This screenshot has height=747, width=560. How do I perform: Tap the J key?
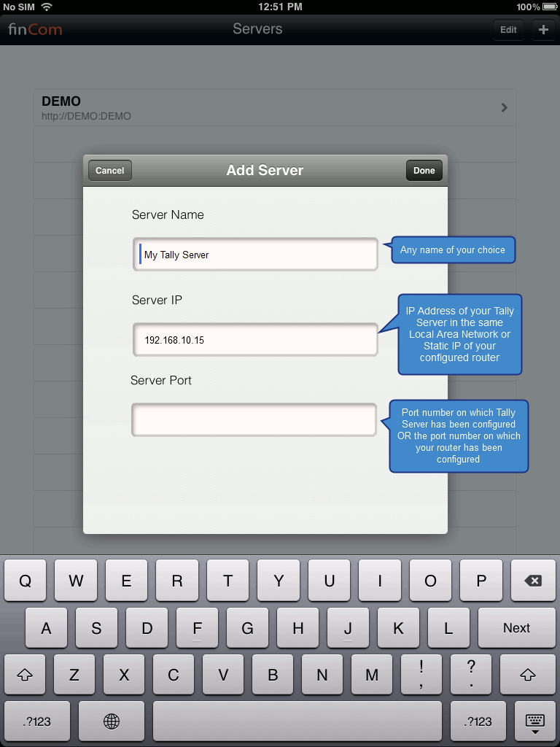coord(348,628)
